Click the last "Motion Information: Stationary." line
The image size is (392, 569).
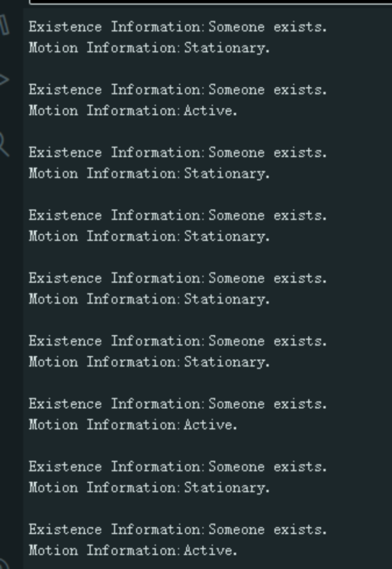pos(149,488)
